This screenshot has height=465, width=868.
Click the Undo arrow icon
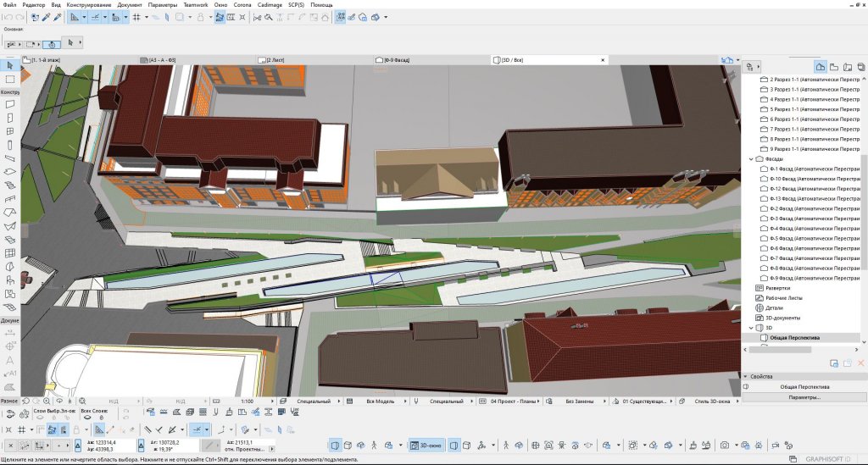coord(8,17)
